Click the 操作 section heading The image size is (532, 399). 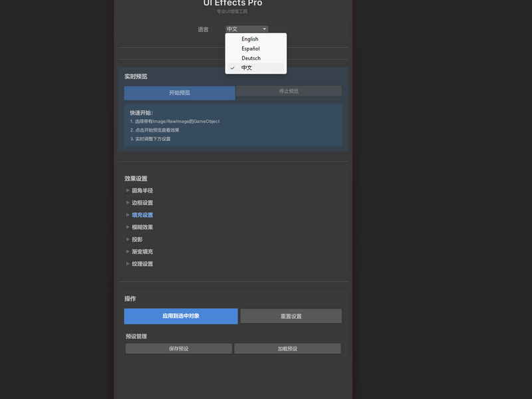130,299
